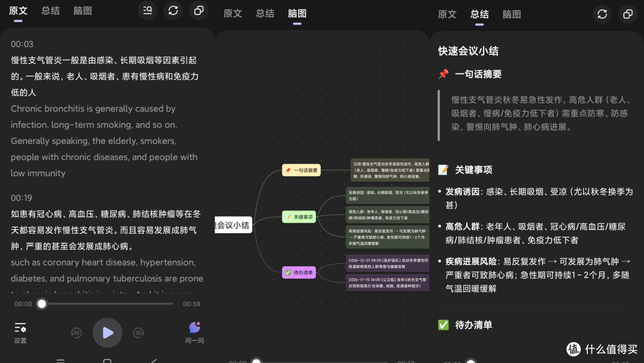The height and width of the screenshot is (363, 644).
Task: Select 脑图 tab in middle panel
Action: click(x=297, y=14)
